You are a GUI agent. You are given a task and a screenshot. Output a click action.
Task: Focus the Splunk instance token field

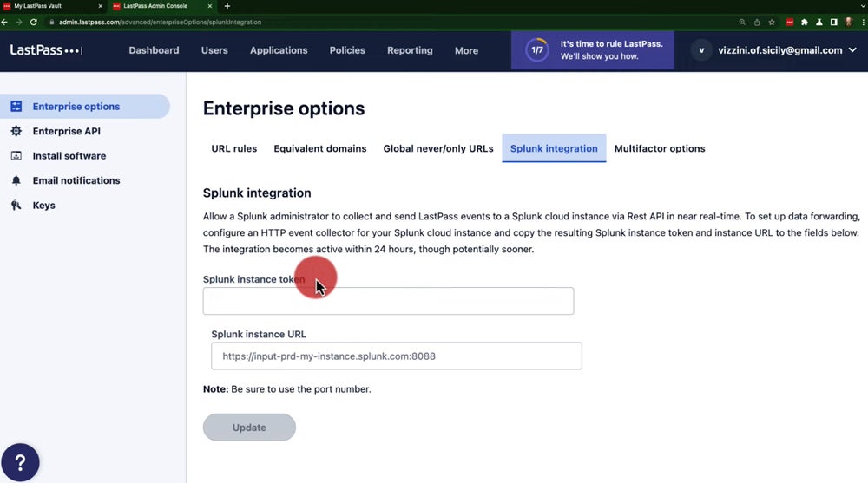(x=388, y=301)
